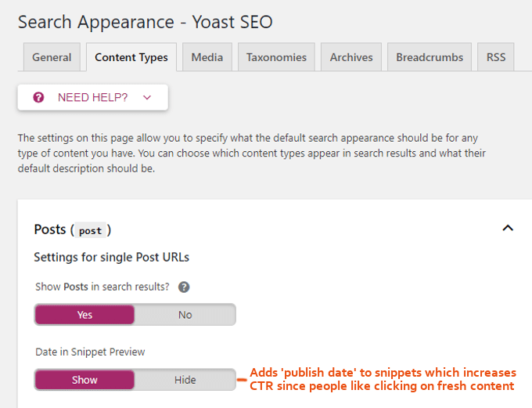
Task: Select the RSS tab
Action: click(496, 57)
